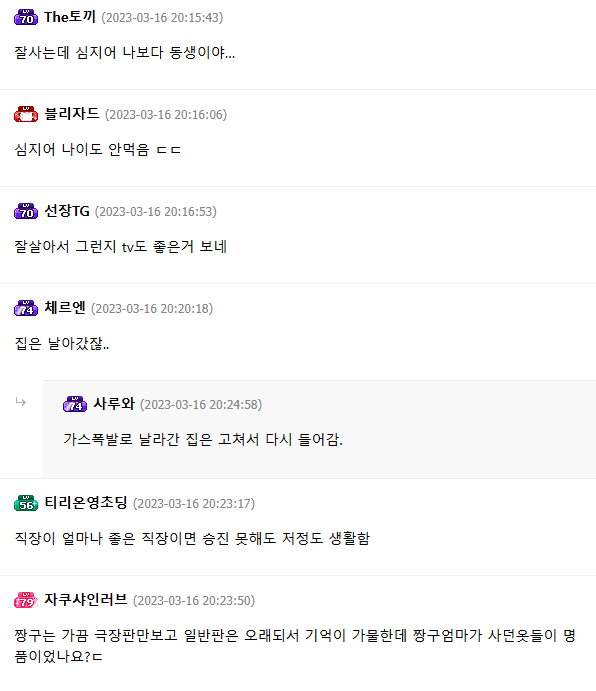Image resolution: width=596 pixels, height=691 pixels.
Task: Open 체르엔 username link
Action: 65,308
